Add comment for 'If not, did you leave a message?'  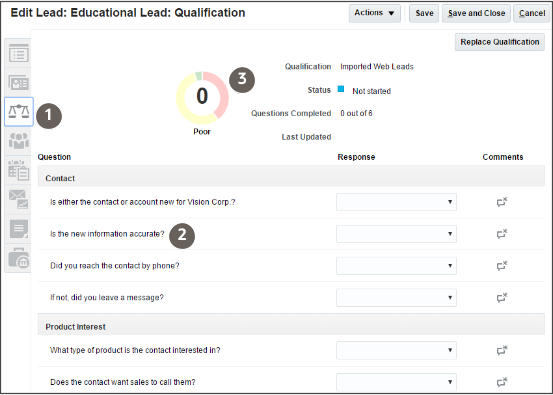[x=502, y=297]
